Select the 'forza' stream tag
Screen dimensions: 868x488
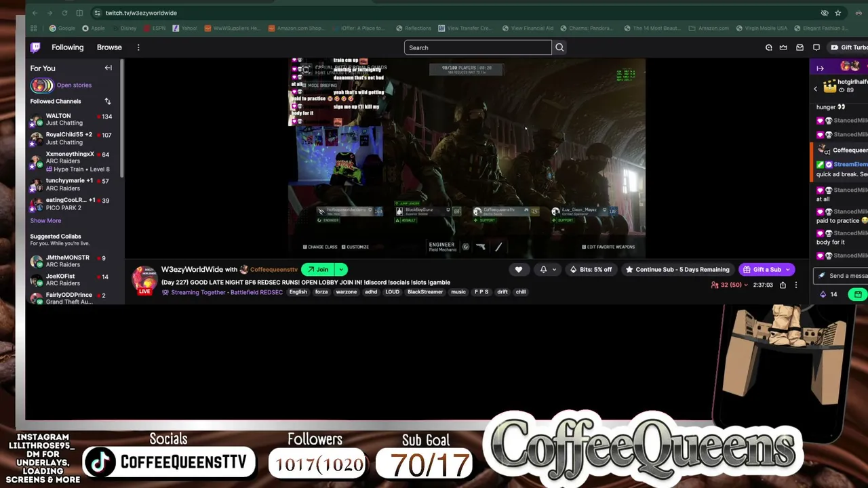321,292
